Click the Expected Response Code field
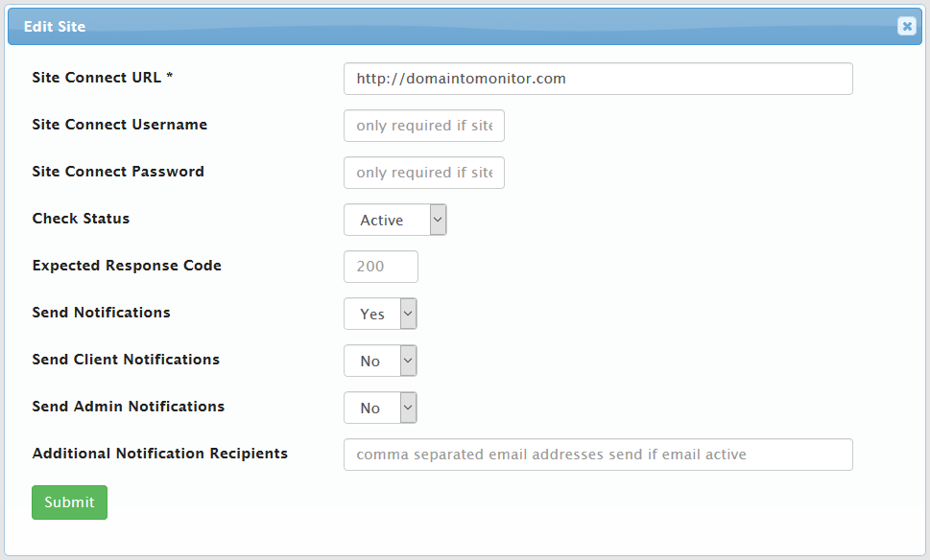Screen dimensions: 930x560 pos(380,267)
